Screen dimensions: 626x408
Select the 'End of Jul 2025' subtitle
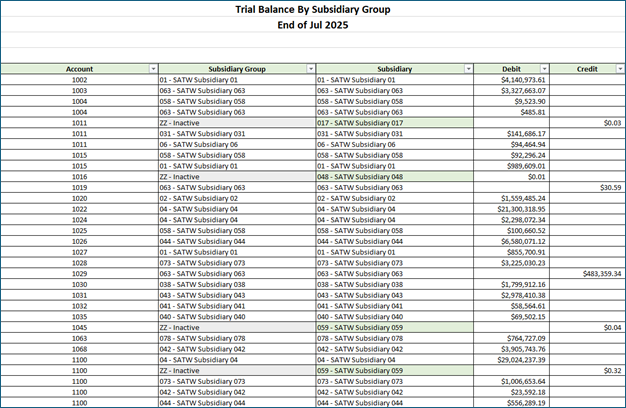(x=313, y=25)
